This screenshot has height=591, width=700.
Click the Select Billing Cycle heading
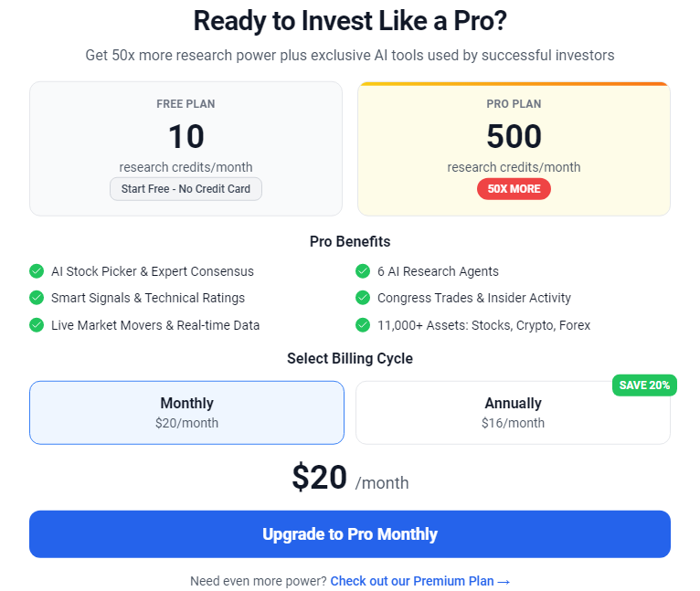(x=350, y=358)
